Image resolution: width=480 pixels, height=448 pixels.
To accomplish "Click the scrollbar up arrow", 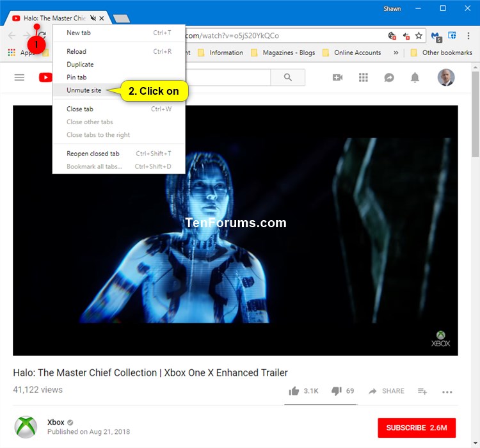I will [476, 67].
